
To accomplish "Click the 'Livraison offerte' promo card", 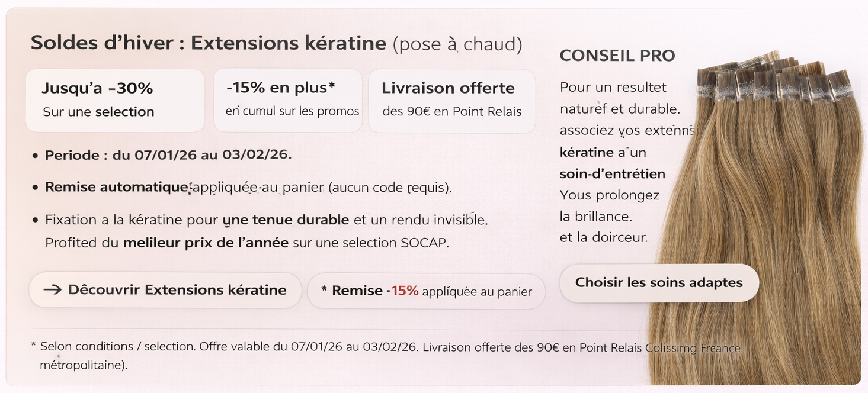I will click(x=452, y=99).
